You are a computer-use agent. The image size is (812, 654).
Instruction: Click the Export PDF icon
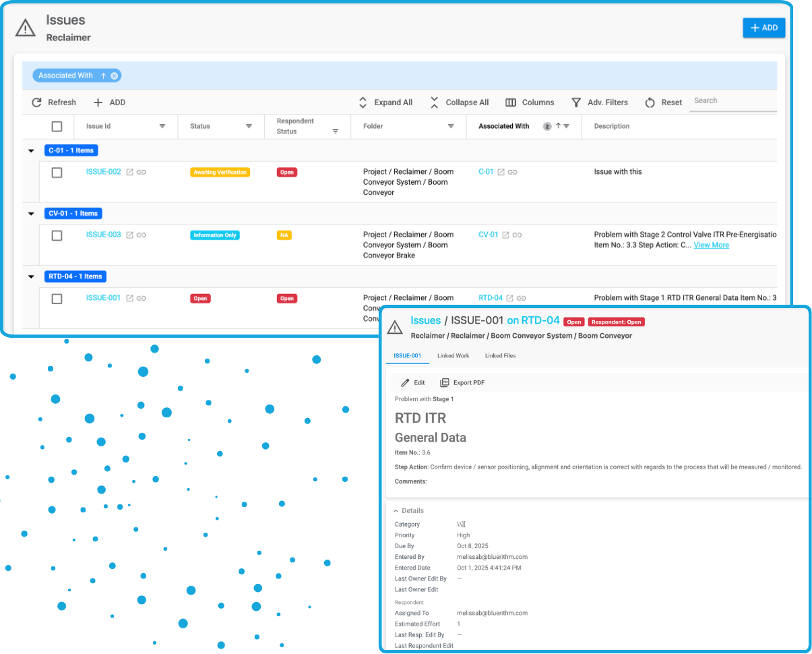click(x=445, y=382)
